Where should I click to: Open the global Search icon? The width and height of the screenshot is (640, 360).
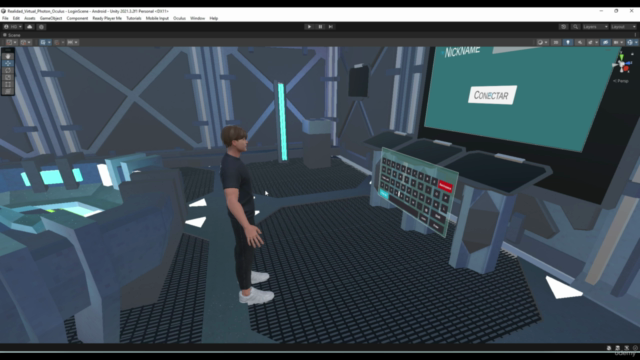coord(576,27)
